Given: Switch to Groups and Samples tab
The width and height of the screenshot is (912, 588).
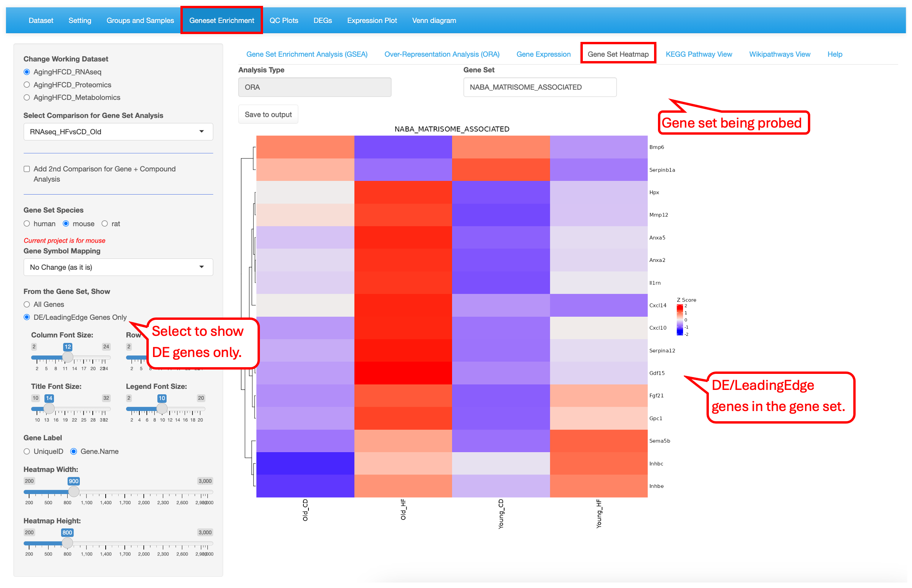Looking at the screenshot, I should click(140, 21).
